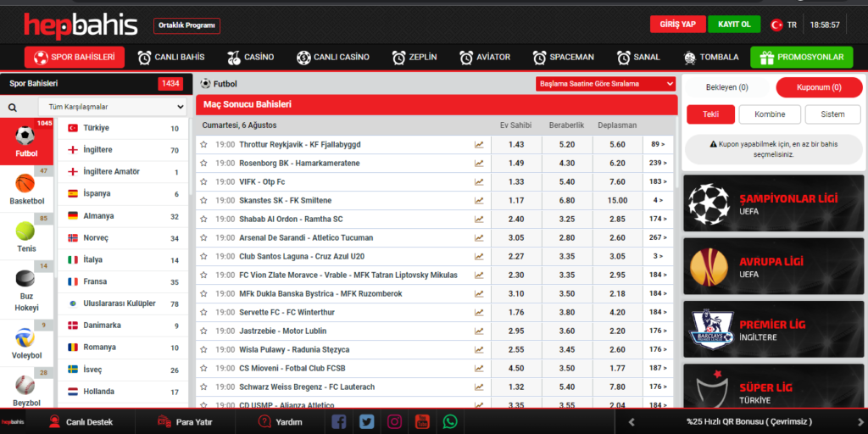Select Tenis sport icon

coord(26,237)
